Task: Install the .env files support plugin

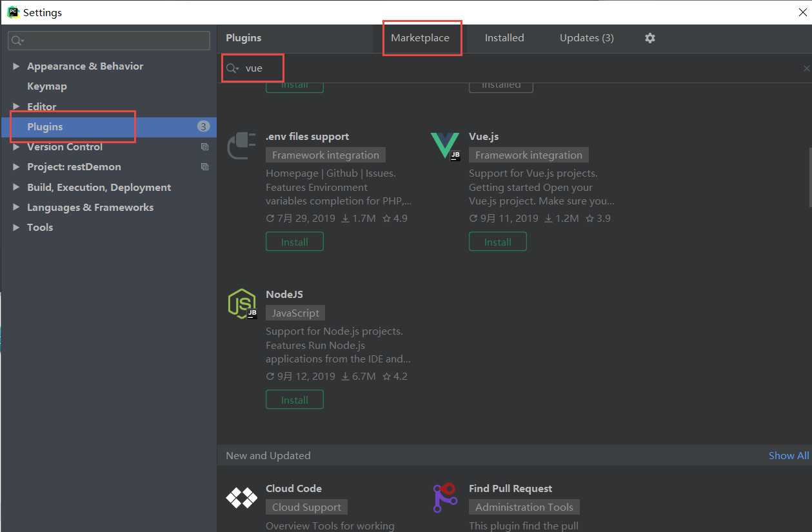Action: [295, 242]
